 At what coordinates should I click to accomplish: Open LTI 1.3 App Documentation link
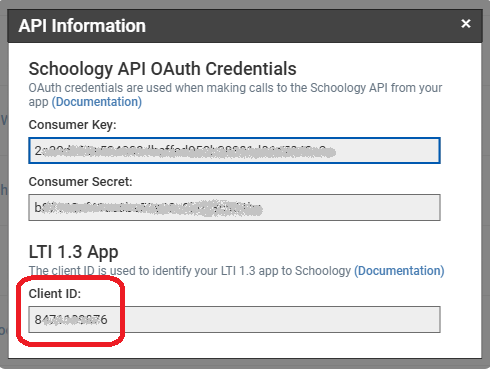399,271
